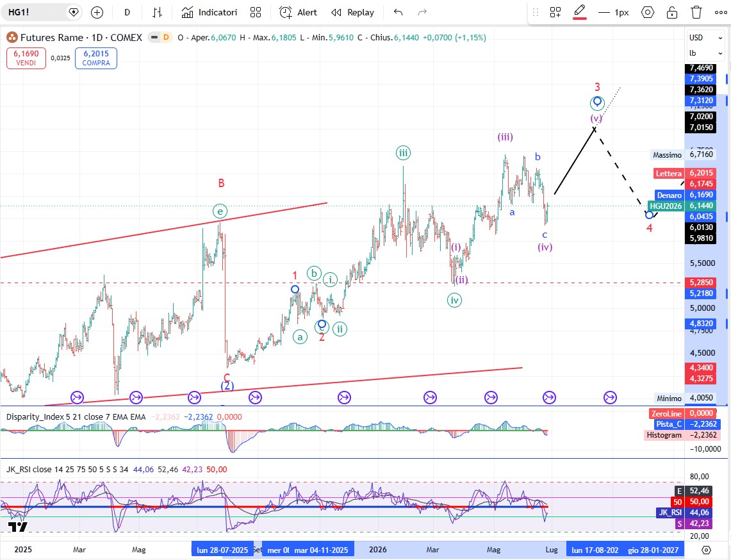This screenshot has width=731, height=560.
Task: Open the D timeframe interval selector
Action: pyautogui.click(x=127, y=13)
